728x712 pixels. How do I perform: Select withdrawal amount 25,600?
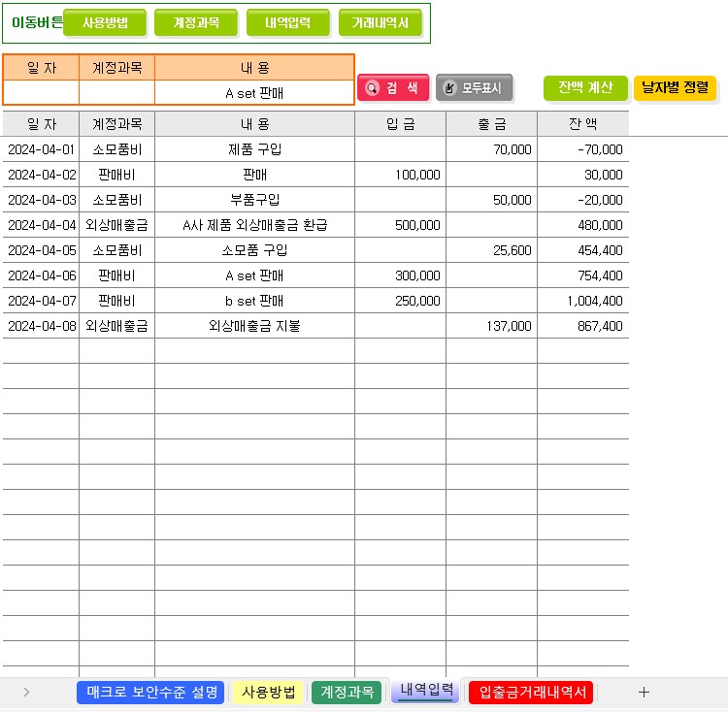click(492, 250)
